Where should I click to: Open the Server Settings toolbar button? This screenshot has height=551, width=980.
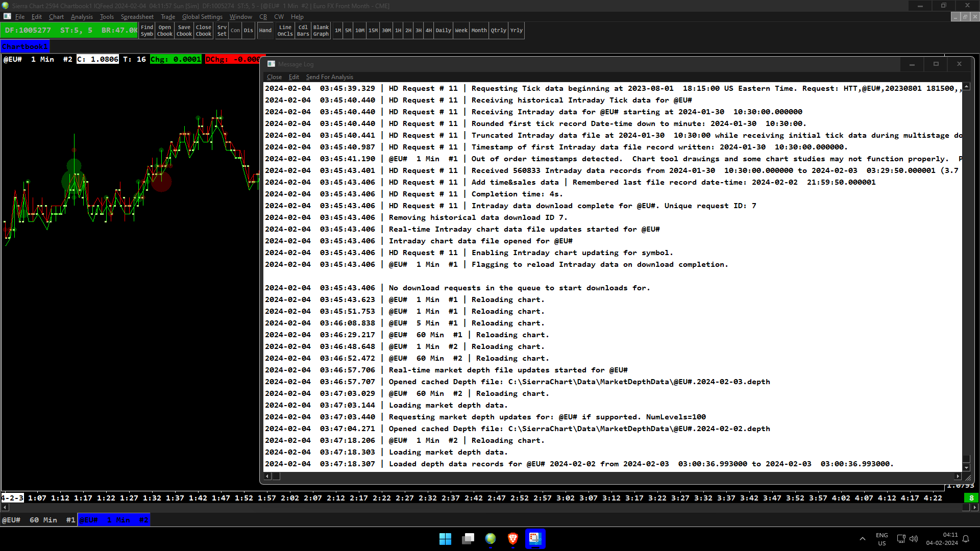[222, 31]
